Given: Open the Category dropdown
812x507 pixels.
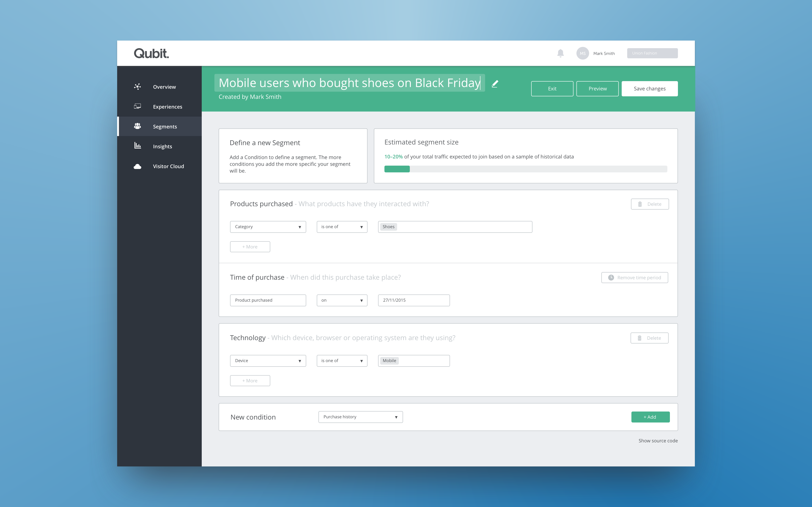Looking at the screenshot, I should click(268, 227).
